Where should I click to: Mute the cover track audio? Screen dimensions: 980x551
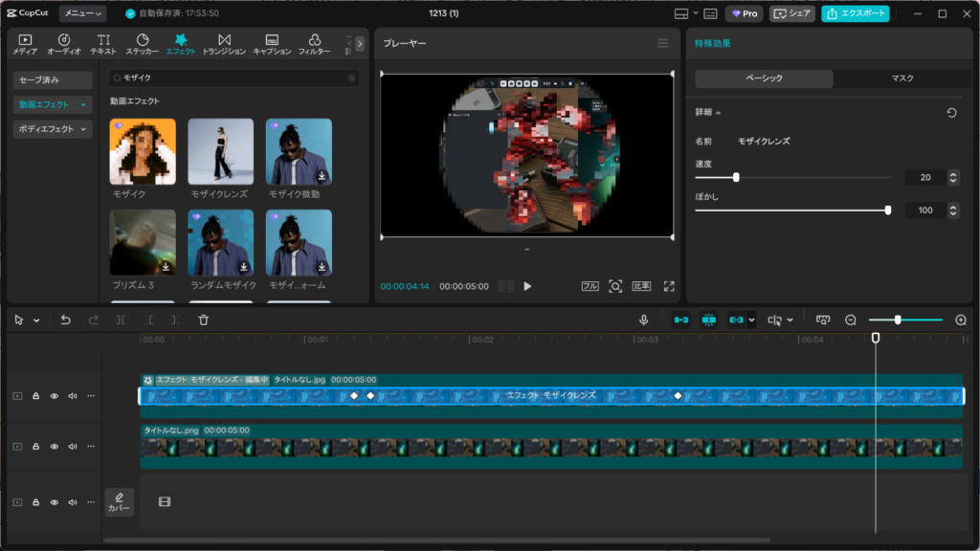[73, 502]
